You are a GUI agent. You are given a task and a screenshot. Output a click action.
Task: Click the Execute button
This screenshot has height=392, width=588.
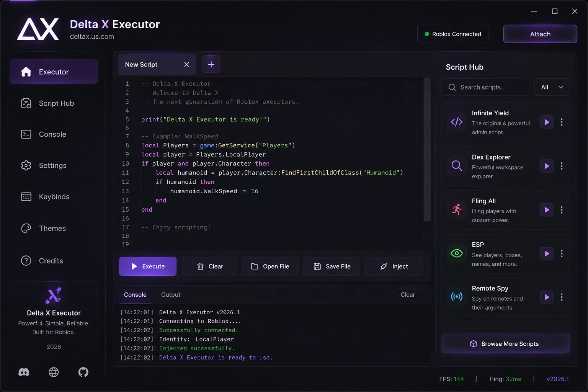[x=148, y=266]
